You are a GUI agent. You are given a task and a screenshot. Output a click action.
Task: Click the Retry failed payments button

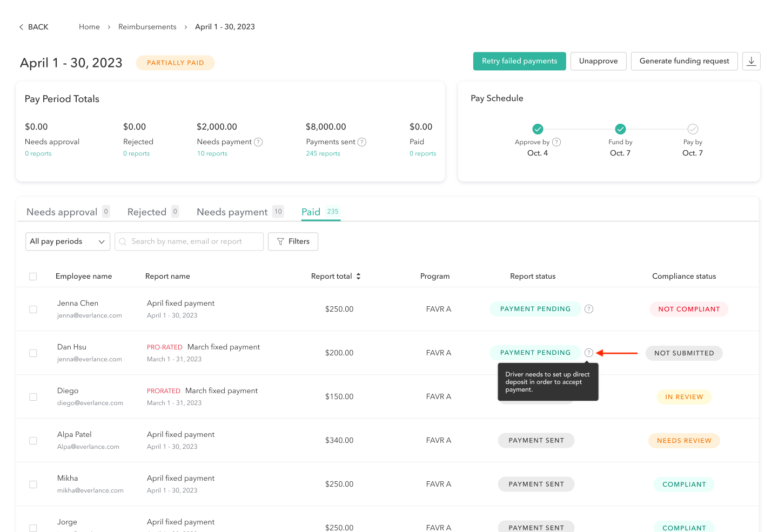tap(519, 61)
